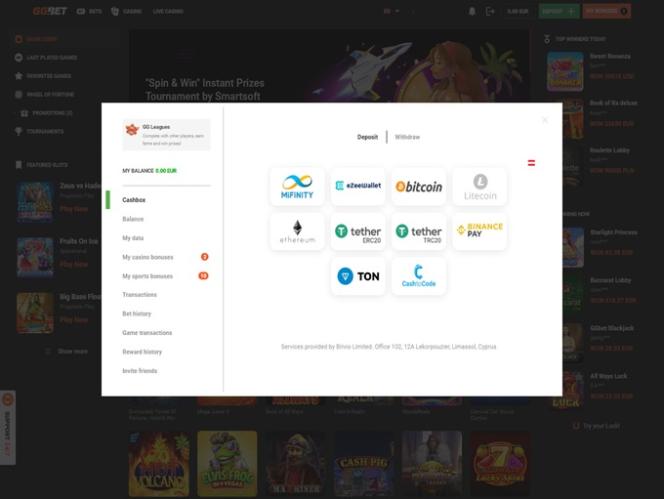This screenshot has height=499, width=664.
Task: Select Litecoin deposit option
Action: point(479,186)
